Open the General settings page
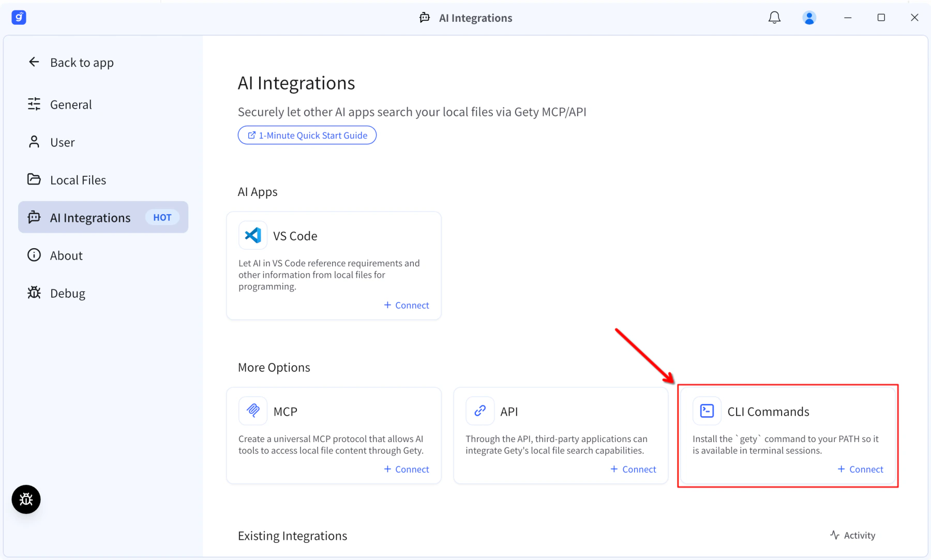The height and width of the screenshot is (560, 931). pyautogui.click(x=103, y=104)
